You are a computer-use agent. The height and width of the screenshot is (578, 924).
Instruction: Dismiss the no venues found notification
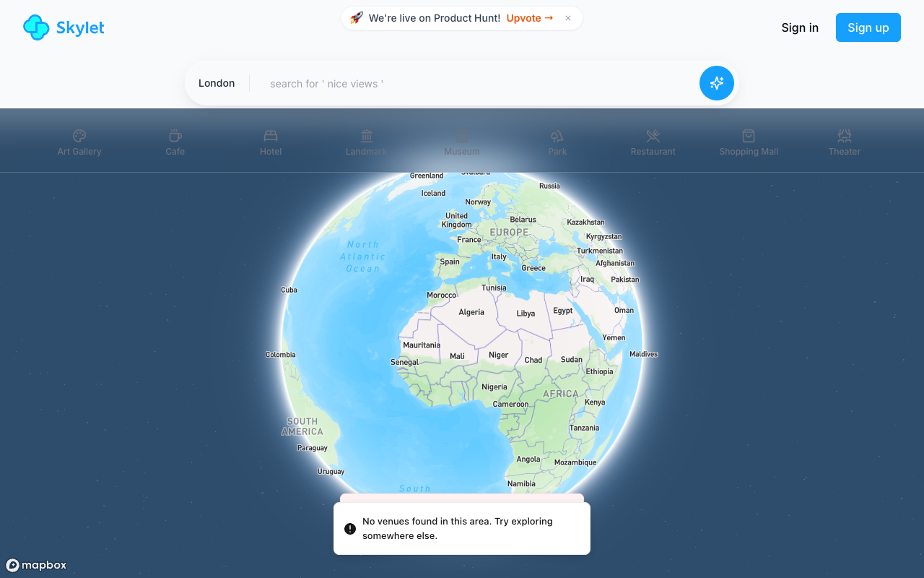tap(461, 528)
